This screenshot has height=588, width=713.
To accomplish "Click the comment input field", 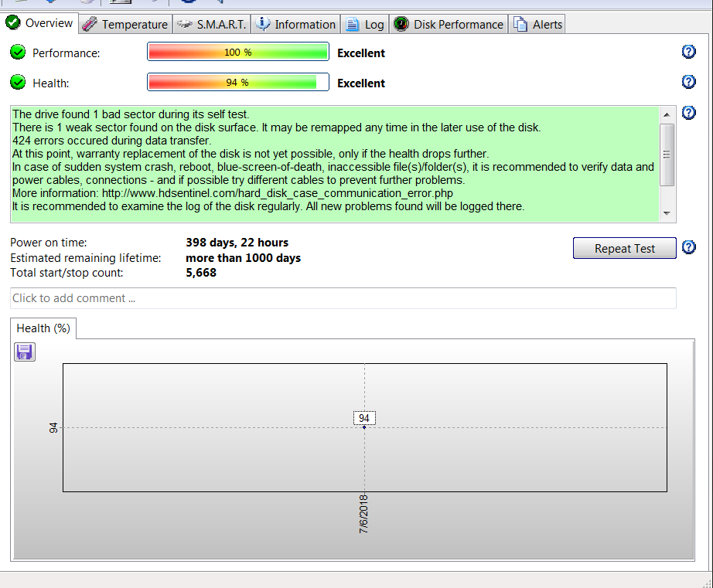I will pos(343,298).
